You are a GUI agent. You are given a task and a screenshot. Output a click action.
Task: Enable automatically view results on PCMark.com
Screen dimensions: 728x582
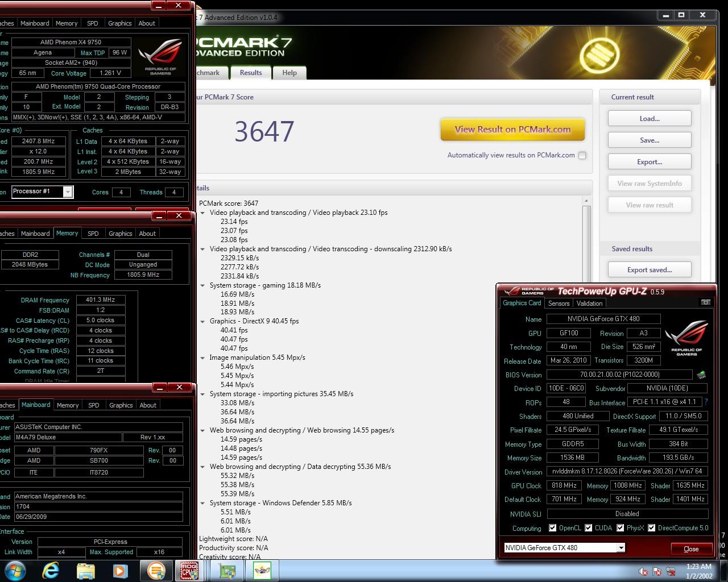click(582, 155)
